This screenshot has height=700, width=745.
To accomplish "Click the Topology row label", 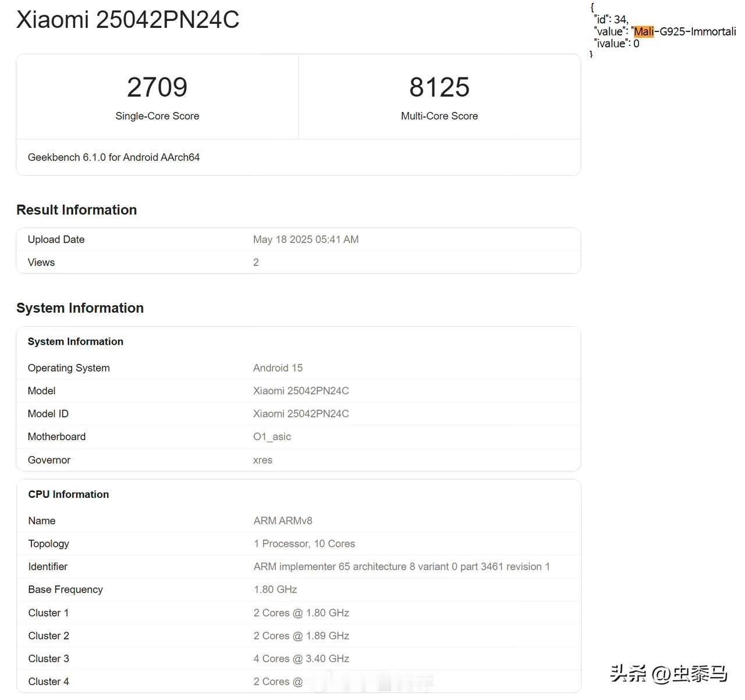I will (x=49, y=544).
